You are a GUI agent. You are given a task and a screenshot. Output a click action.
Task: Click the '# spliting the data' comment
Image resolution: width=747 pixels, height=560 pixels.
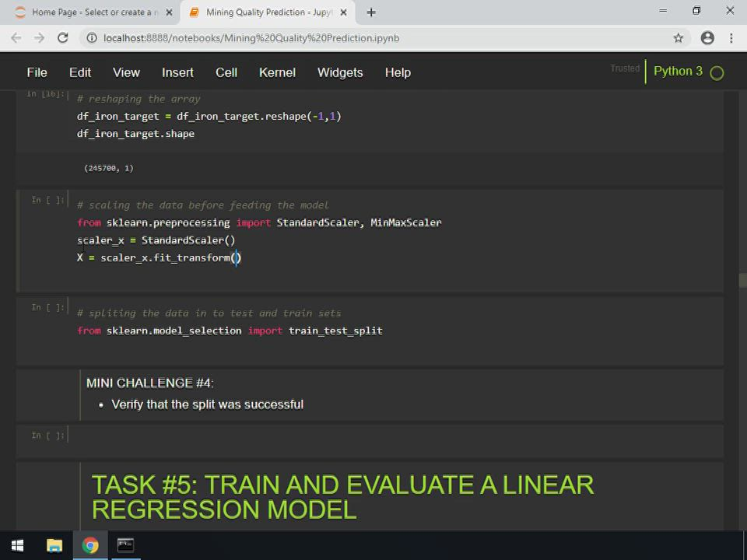209,313
